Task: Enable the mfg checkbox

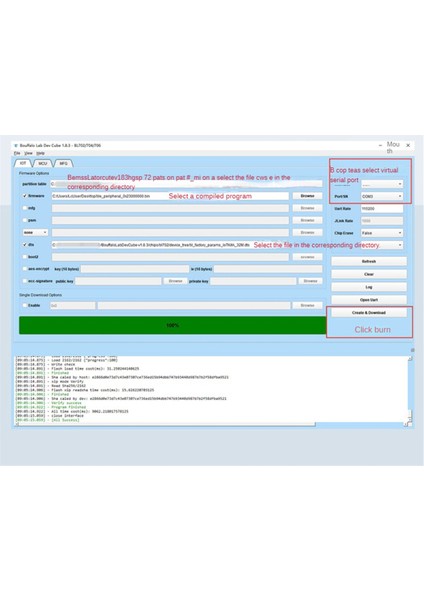Action: [25, 208]
